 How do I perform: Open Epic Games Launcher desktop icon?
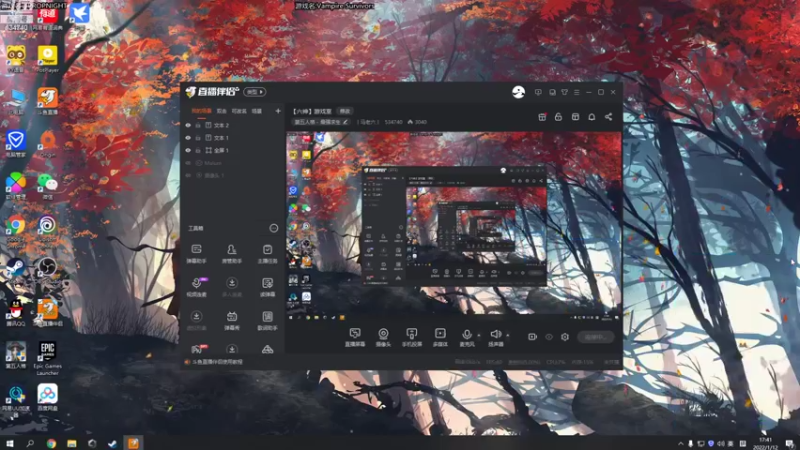(x=47, y=358)
